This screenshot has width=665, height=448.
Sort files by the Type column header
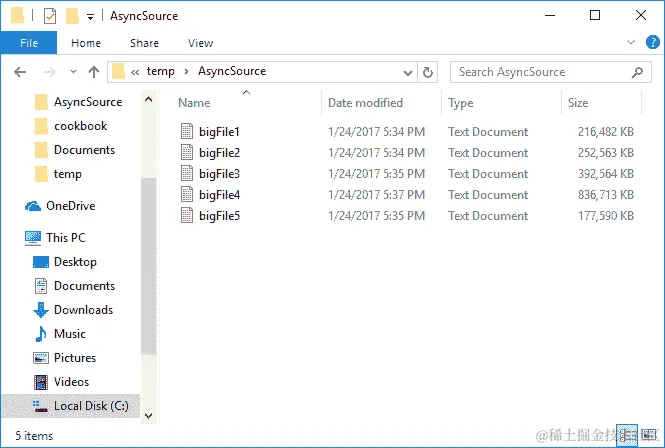(x=461, y=103)
